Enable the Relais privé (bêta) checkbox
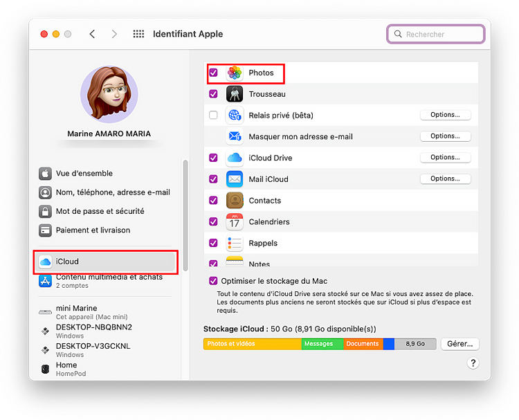519x420 pixels. pos(213,116)
